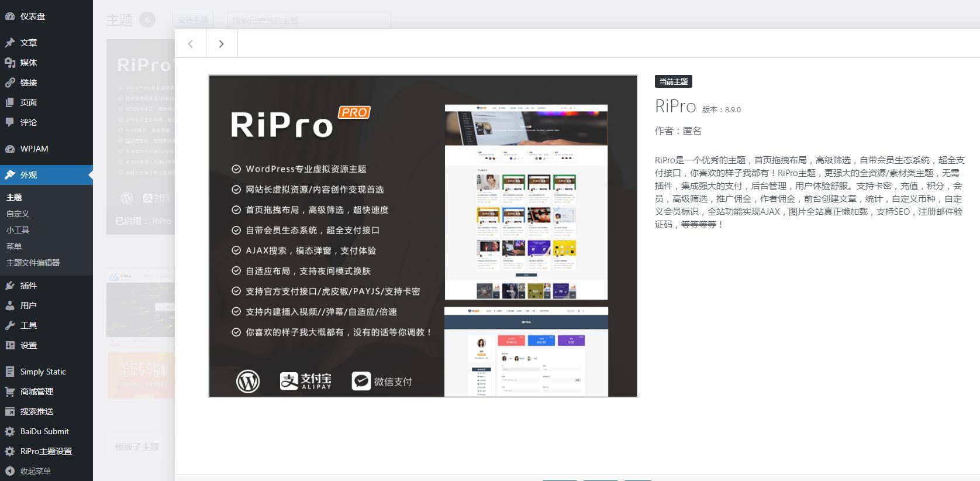
Task: Go to next theme with right chevron
Action: pyautogui.click(x=222, y=44)
